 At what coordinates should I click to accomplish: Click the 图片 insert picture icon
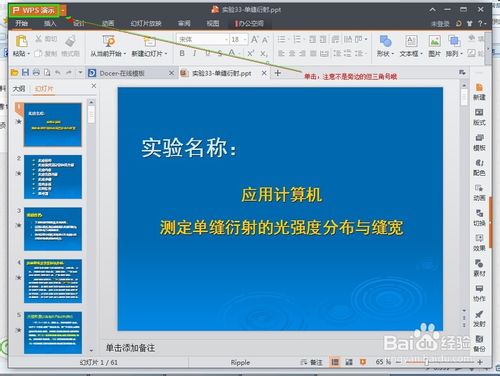pyautogui.click(x=434, y=41)
